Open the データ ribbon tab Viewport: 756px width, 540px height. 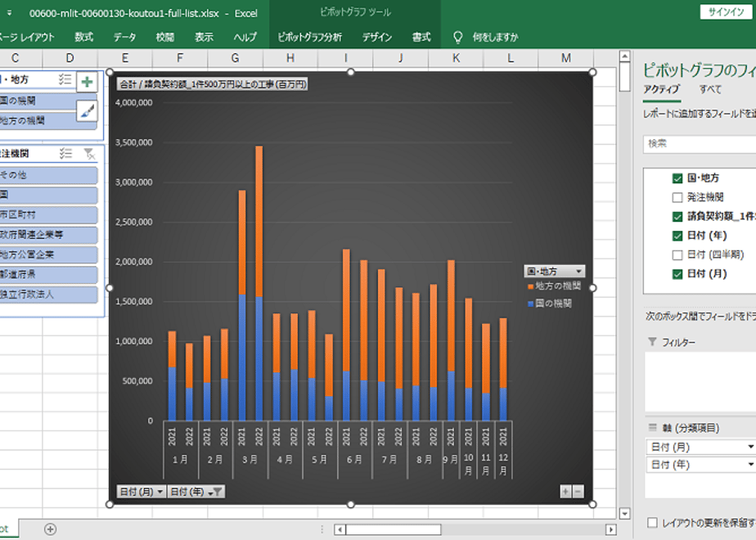pyautogui.click(x=125, y=37)
